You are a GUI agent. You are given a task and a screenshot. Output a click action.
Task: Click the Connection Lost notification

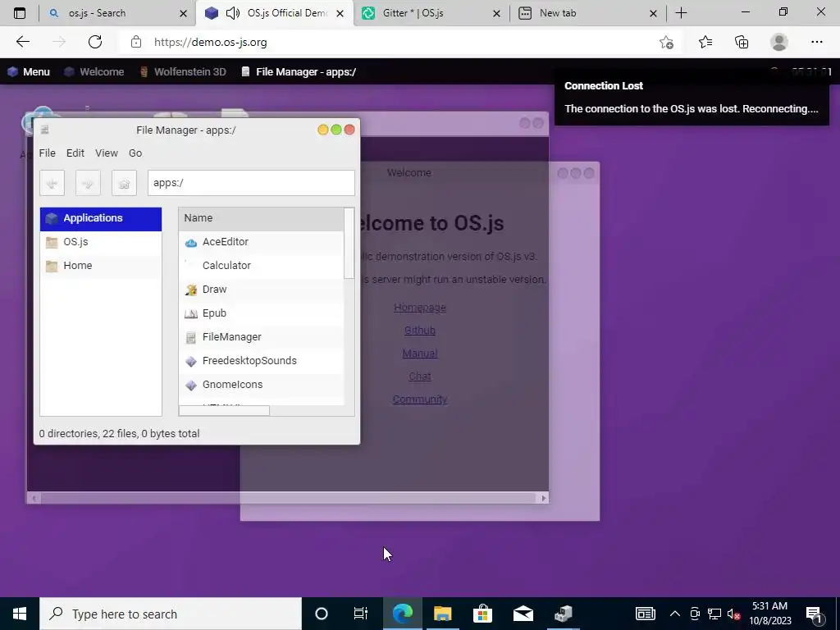(x=692, y=98)
